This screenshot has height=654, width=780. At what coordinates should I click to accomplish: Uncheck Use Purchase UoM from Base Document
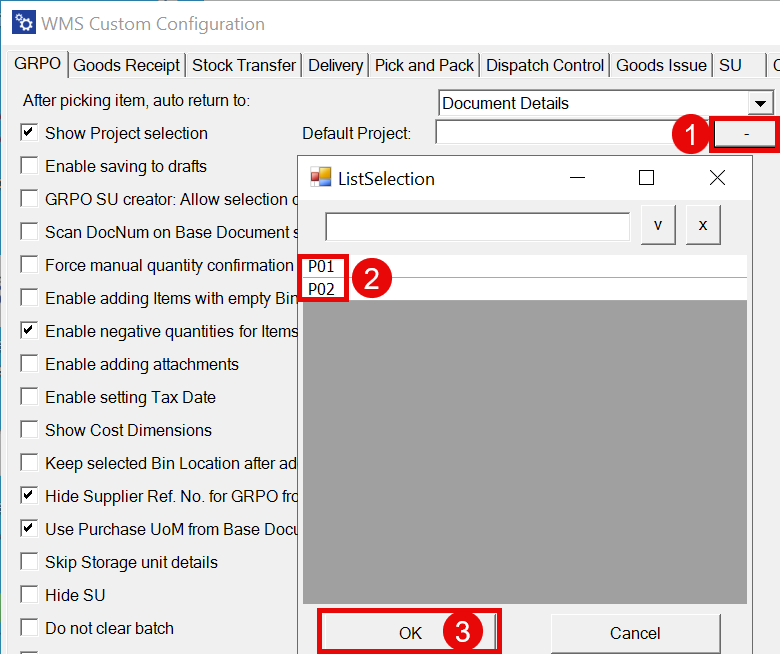tap(29, 529)
